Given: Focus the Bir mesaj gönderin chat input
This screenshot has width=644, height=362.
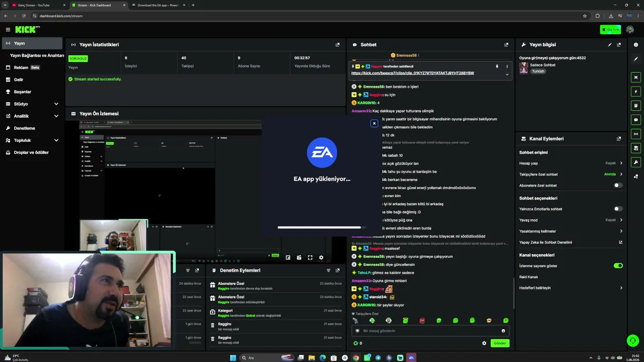Looking at the screenshot, I should point(430,331).
